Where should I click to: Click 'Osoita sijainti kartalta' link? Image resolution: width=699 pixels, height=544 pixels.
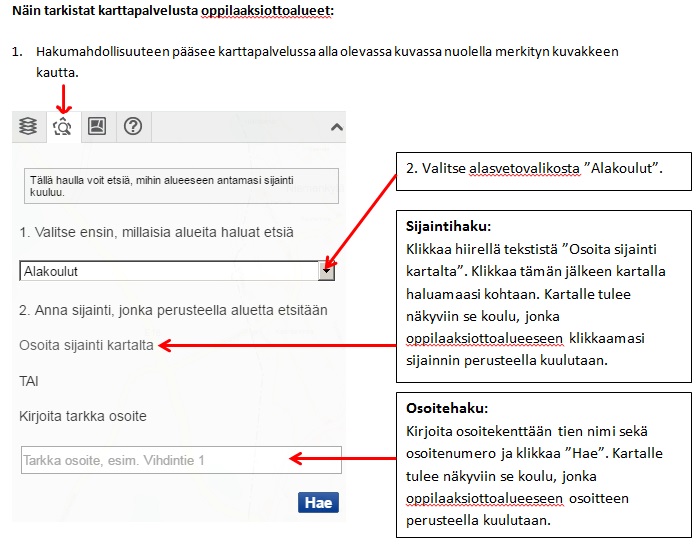point(86,345)
